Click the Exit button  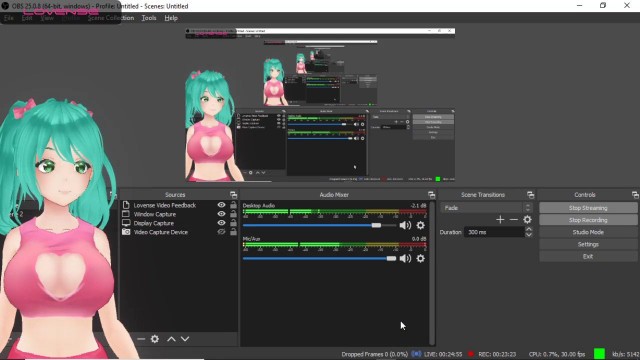(588, 256)
